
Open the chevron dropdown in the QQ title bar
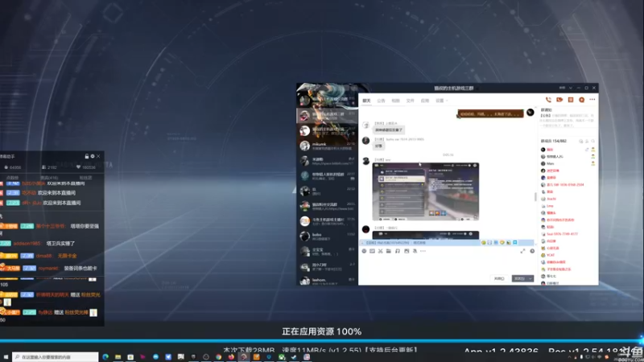(571, 88)
